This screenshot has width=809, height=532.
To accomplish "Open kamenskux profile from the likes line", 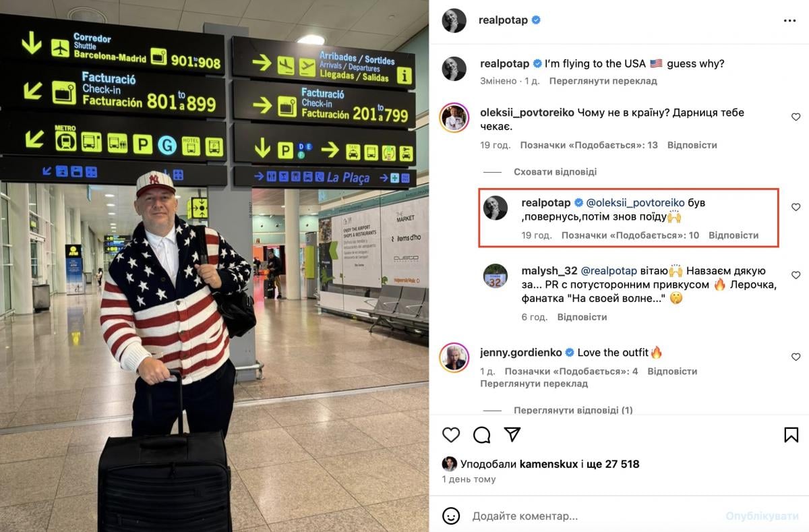I will click(549, 464).
